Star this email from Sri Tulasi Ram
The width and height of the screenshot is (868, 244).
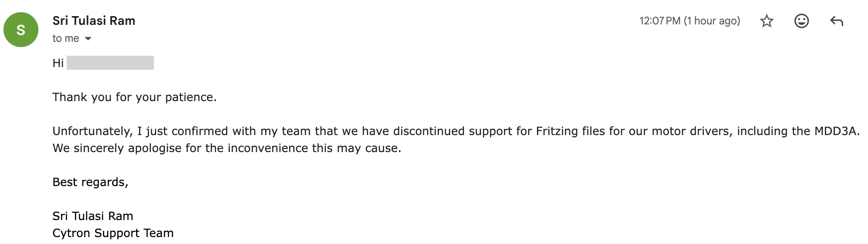click(x=766, y=21)
